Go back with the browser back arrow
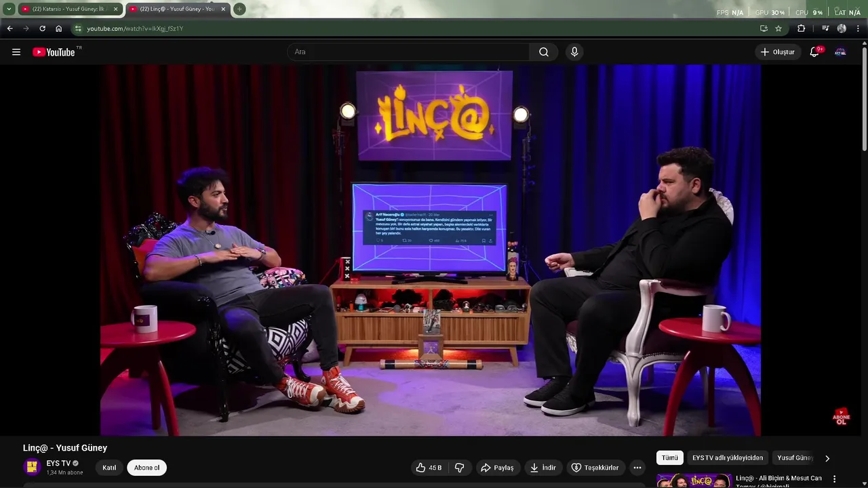The width and height of the screenshot is (868, 488). point(9,28)
